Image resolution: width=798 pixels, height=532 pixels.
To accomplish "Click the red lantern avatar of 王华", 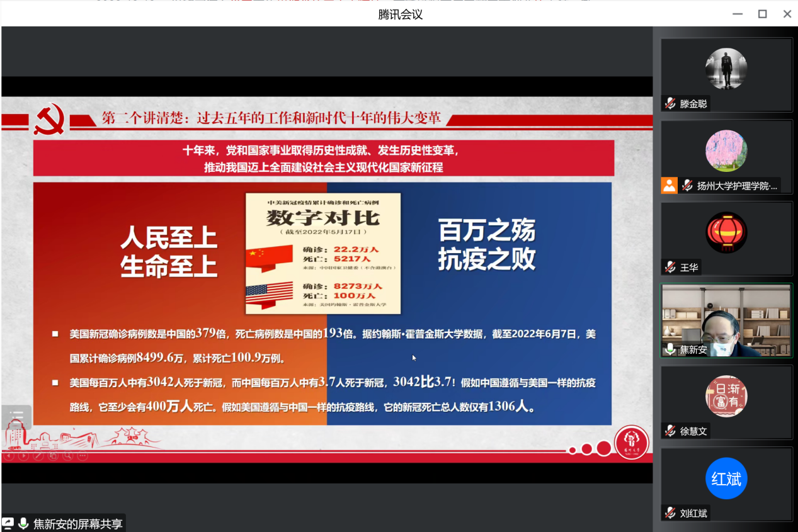I will pos(726,233).
